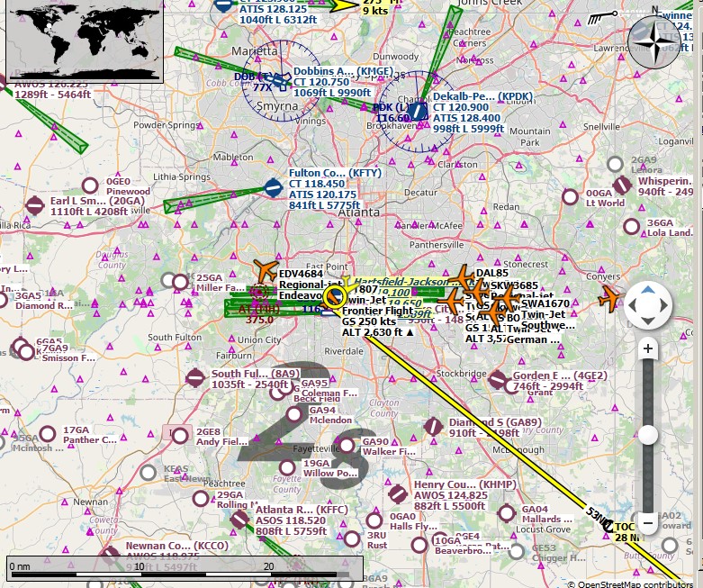Pan the map left with the arrow

[632, 306]
